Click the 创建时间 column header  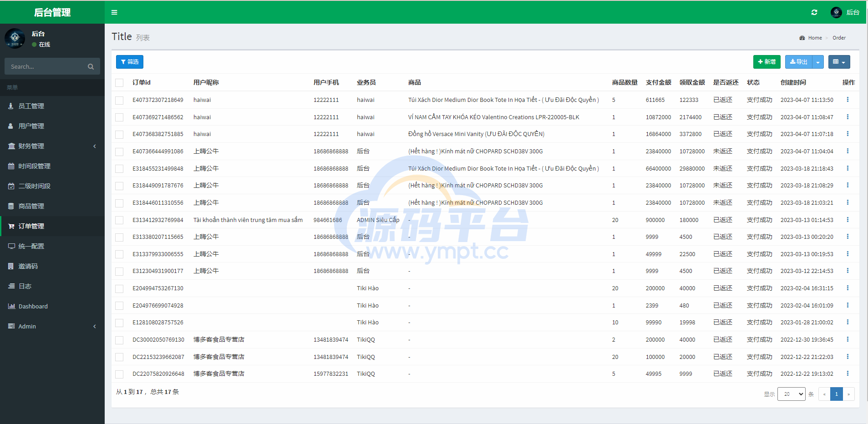pos(793,82)
